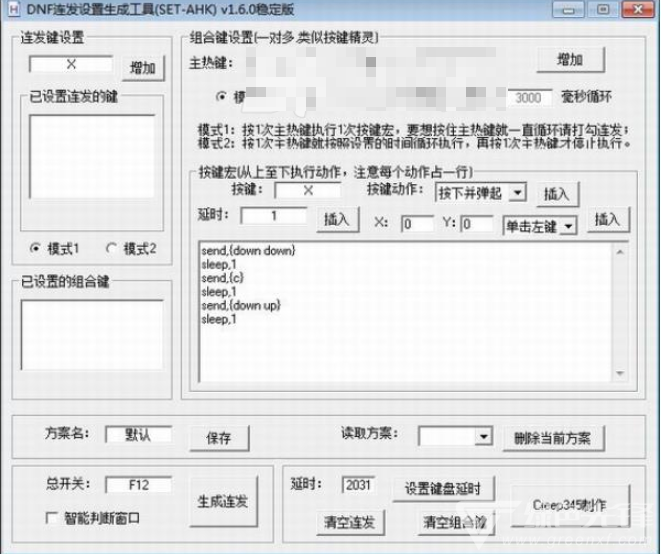663x554 pixels.
Task: Click the 延时 input field with value 1
Action: pos(274,216)
